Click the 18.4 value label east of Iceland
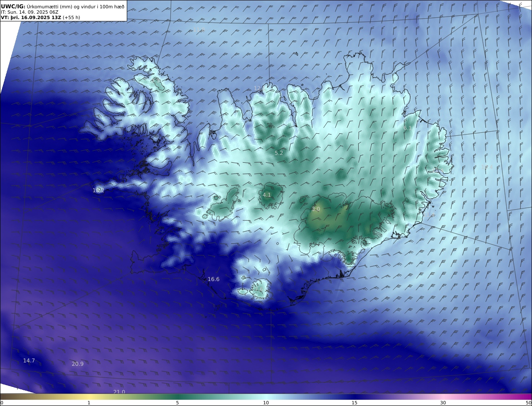The height and width of the screenshot is (406, 532). click(487, 167)
